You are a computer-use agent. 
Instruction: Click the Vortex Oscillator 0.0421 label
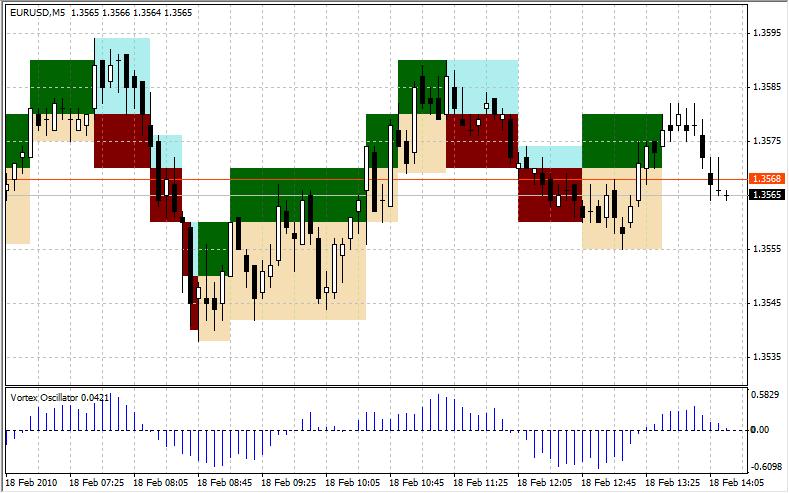coord(59,397)
